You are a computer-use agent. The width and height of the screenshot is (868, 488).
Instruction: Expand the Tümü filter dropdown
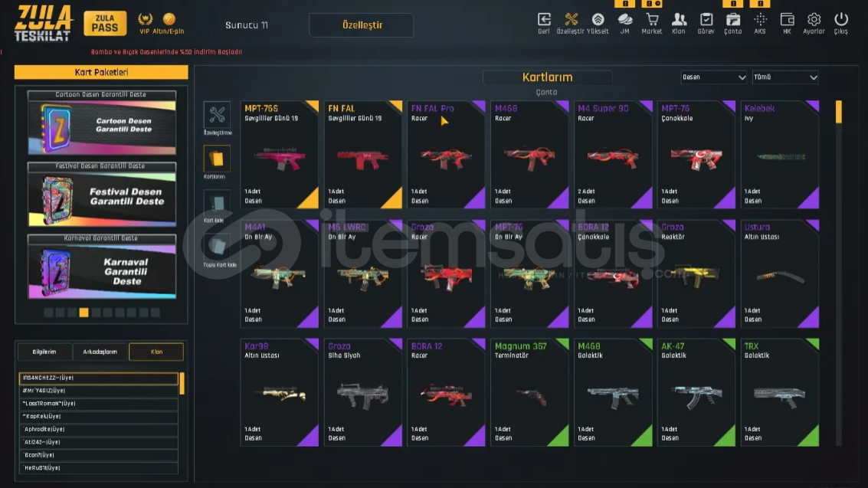tap(785, 77)
